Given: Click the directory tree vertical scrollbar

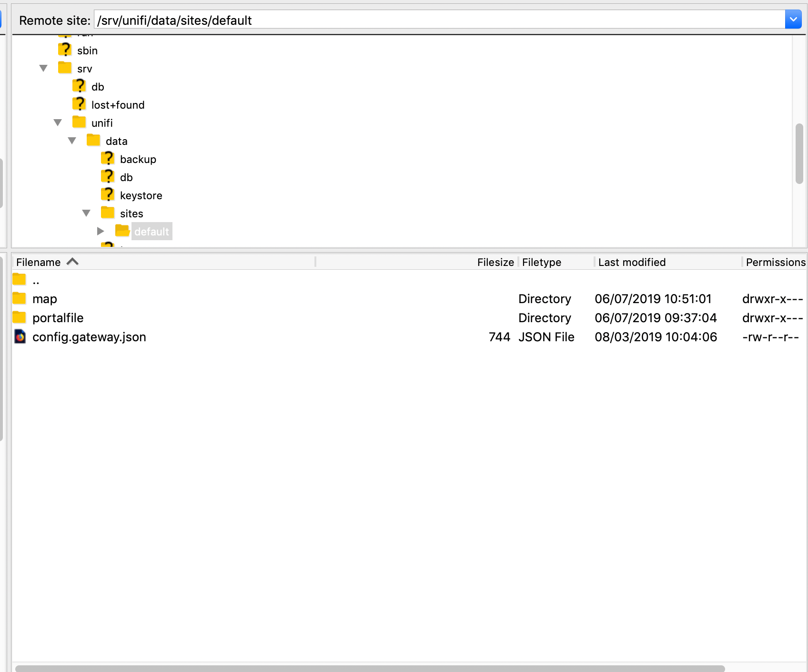Looking at the screenshot, I should 799,153.
